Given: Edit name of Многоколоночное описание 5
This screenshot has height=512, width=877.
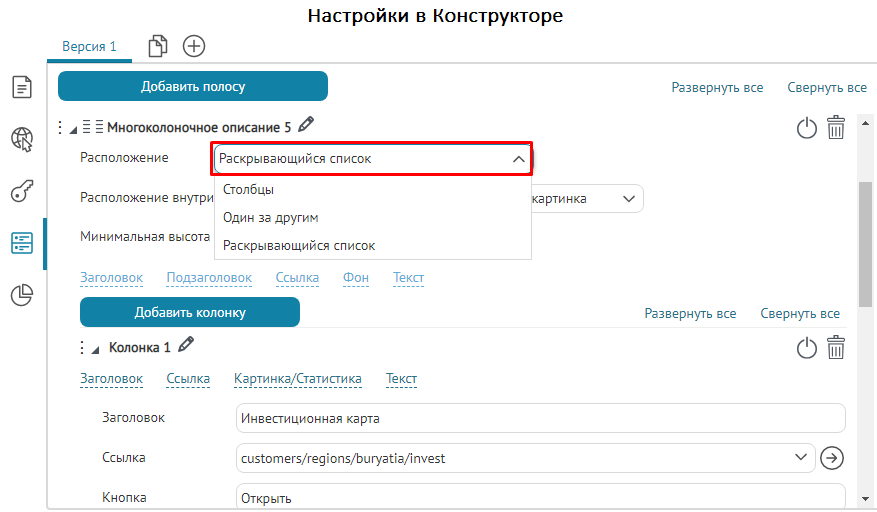Looking at the screenshot, I should (x=307, y=125).
